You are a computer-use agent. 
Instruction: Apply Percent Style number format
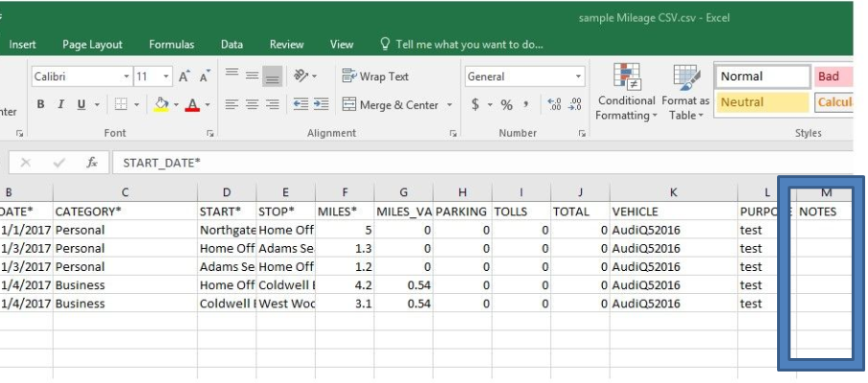point(505,104)
